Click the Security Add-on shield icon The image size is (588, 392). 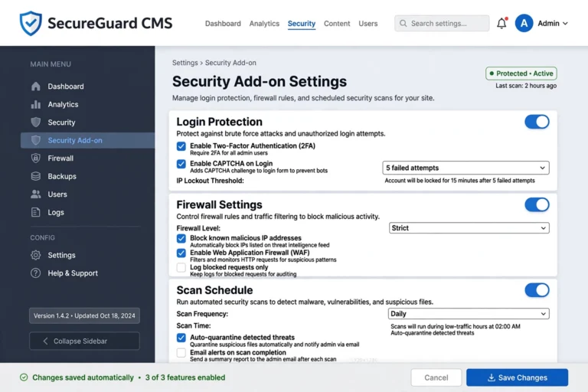[x=36, y=140]
